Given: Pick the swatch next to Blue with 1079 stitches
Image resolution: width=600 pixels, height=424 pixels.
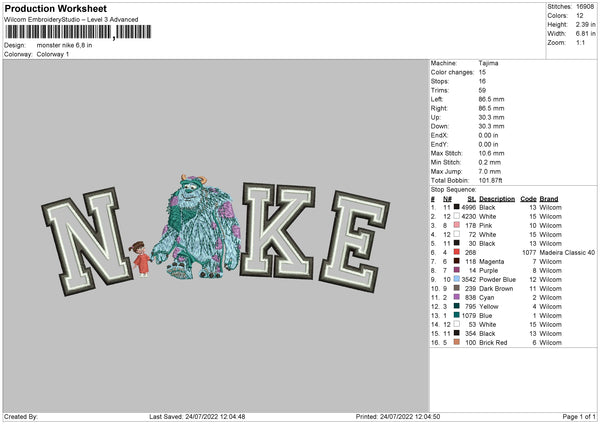Looking at the screenshot, I should [457, 315].
